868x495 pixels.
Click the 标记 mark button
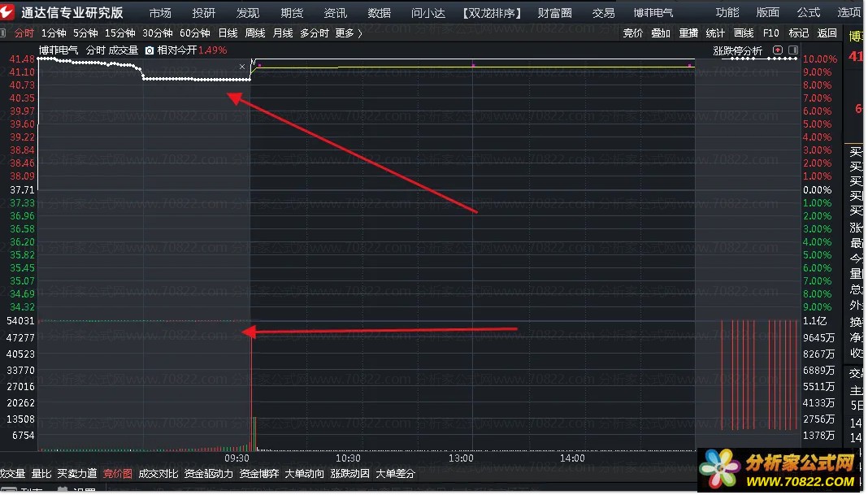coord(798,33)
